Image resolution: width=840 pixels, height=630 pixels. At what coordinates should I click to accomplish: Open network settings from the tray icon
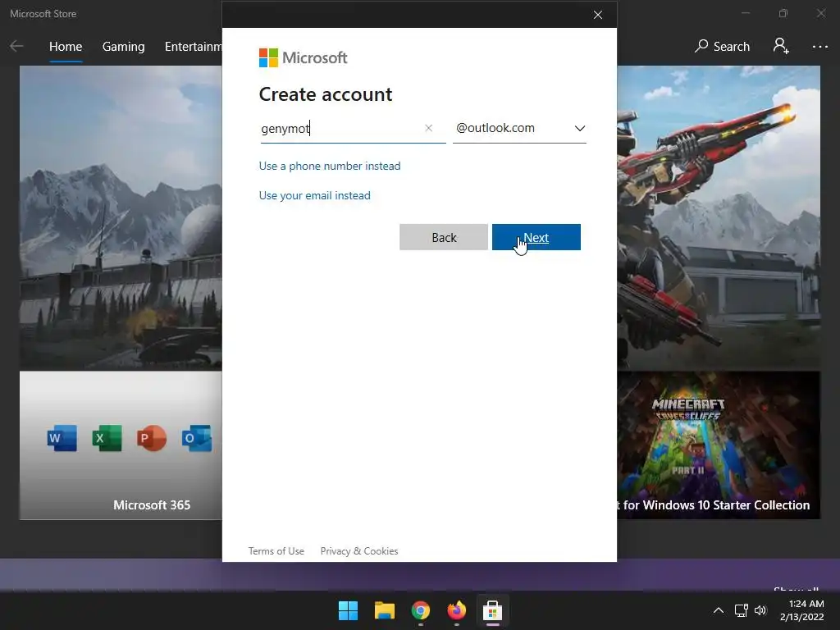(742, 610)
